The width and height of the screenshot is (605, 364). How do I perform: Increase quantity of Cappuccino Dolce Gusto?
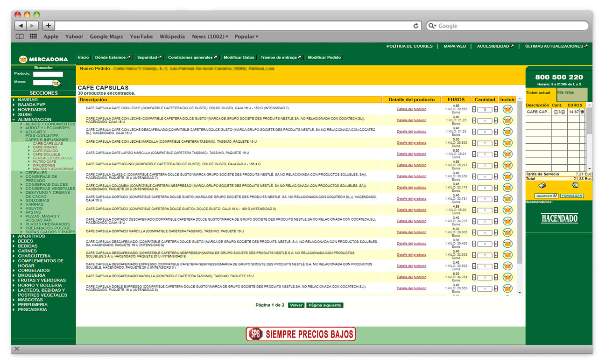(x=496, y=166)
